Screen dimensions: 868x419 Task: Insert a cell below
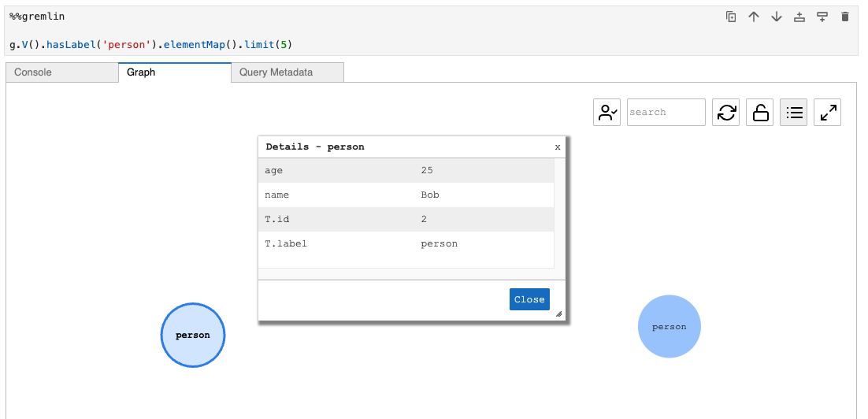(x=822, y=17)
